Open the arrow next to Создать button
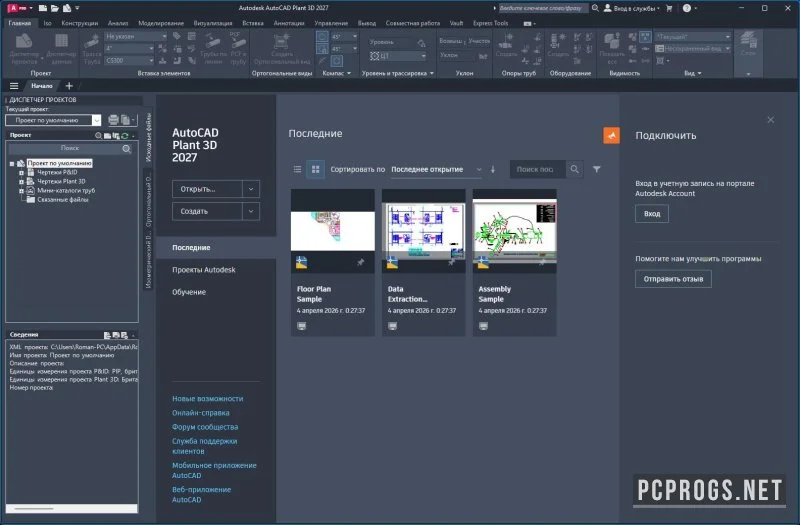The height and width of the screenshot is (525, 800). pyautogui.click(x=251, y=211)
